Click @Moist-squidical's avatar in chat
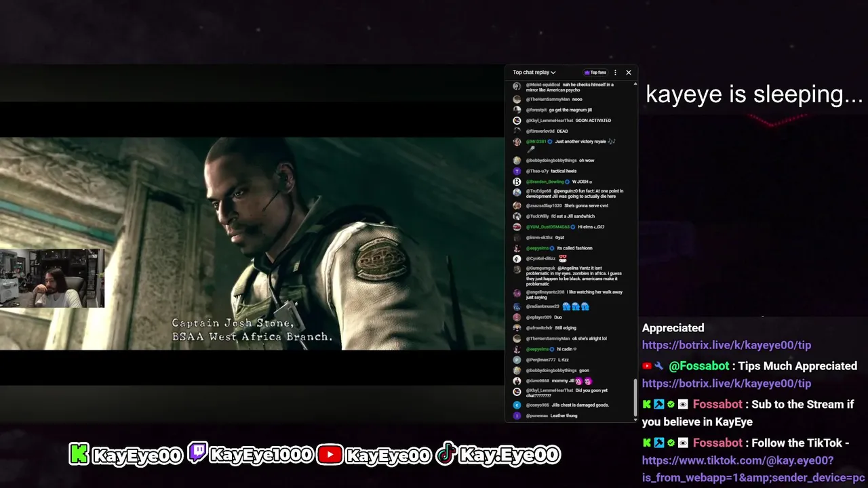 click(x=517, y=86)
